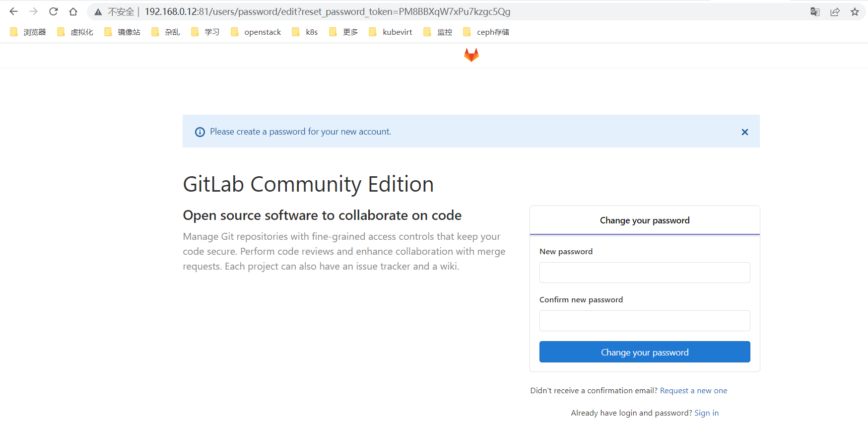
Task: Click the browser address bar URL
Action: [328, 12]
